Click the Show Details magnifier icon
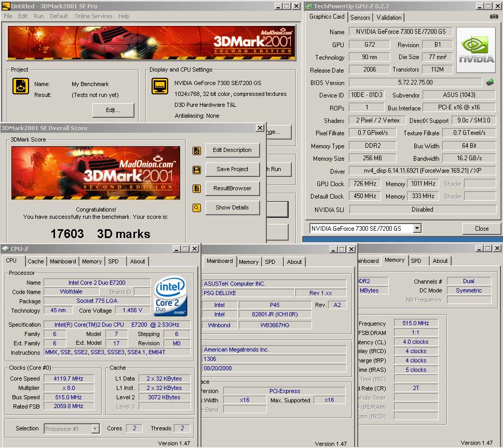Viewport: 503px width, 448px height. tap(197, 208)
